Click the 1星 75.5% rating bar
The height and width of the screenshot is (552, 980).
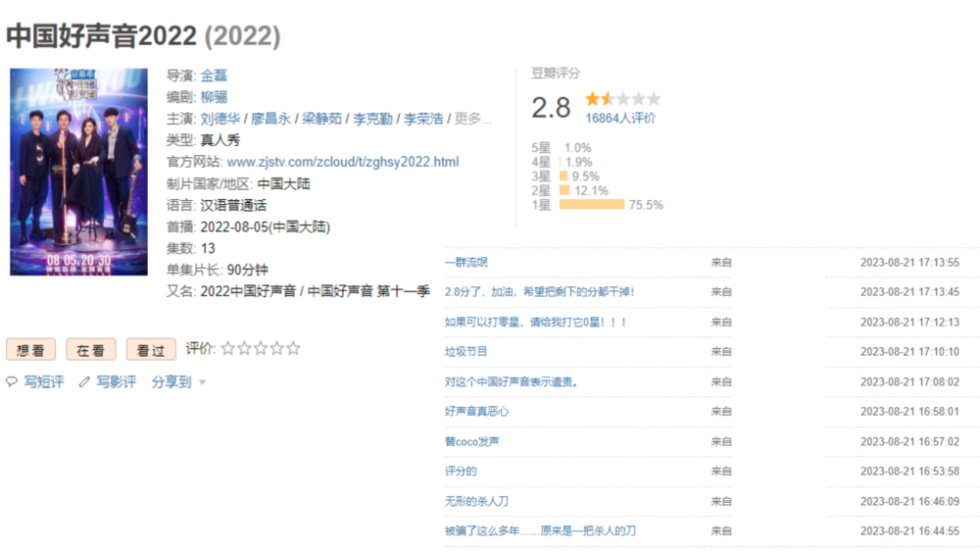click(x=592, y=205)
